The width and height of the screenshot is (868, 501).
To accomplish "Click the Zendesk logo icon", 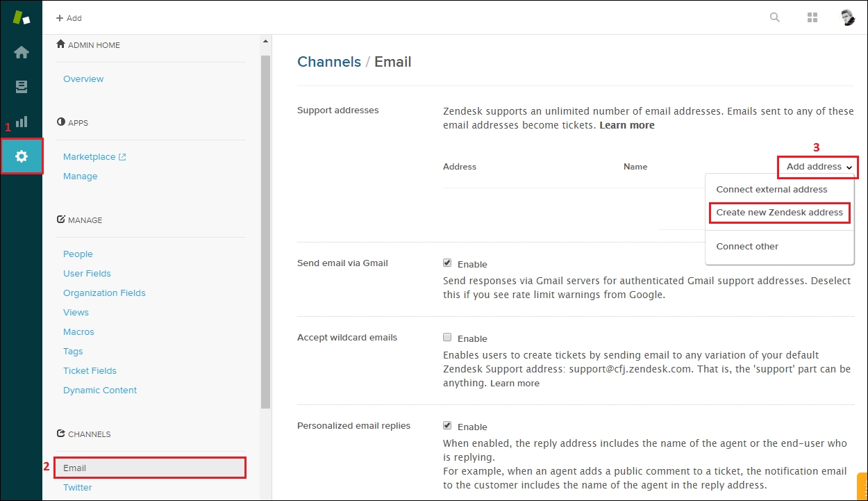I will [22, 17].
